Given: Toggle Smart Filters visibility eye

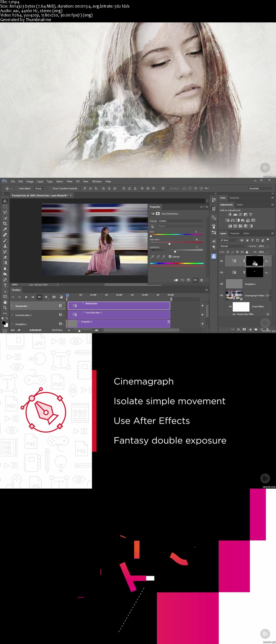Looking at the screenshot, I should (230, 306).
